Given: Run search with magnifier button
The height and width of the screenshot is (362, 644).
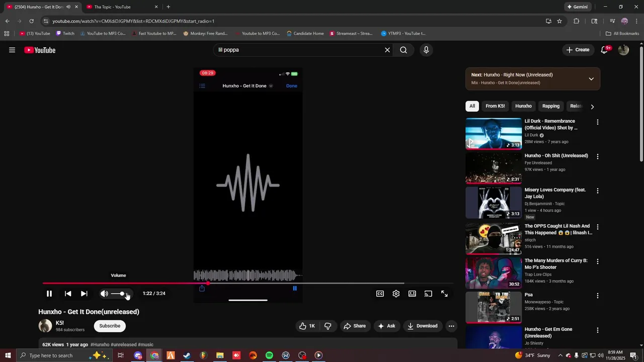Looking at the screenshot, I should coord(404,50).
